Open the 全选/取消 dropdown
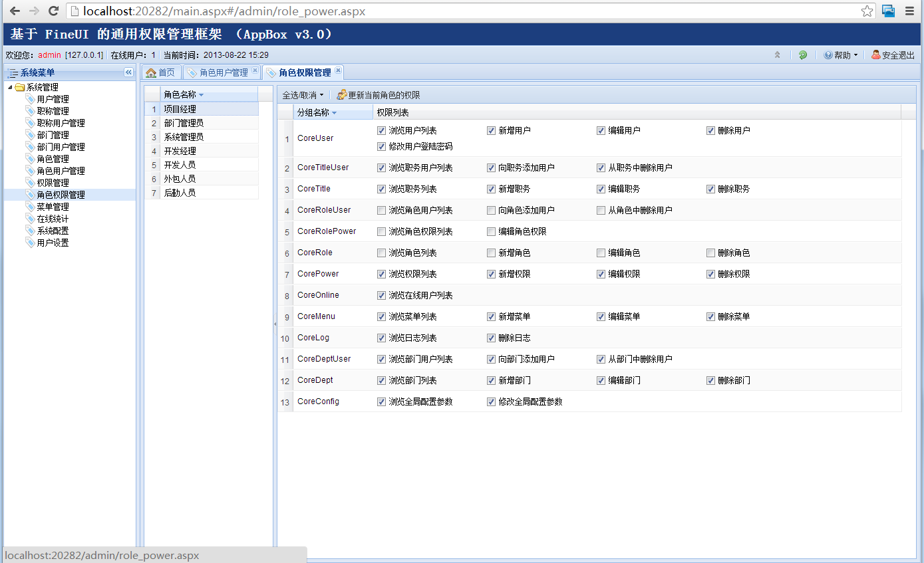The width and height of the screenshot is (924, 563). (303, 95)
